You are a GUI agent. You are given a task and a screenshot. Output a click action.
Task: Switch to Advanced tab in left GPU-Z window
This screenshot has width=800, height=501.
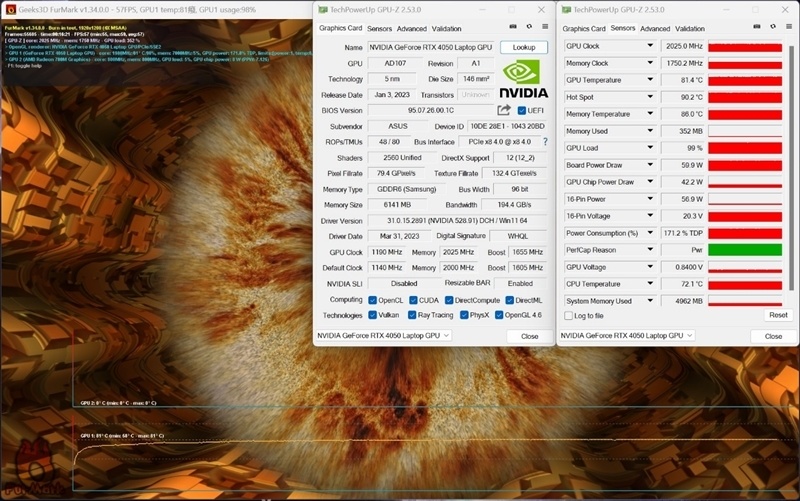412,29
